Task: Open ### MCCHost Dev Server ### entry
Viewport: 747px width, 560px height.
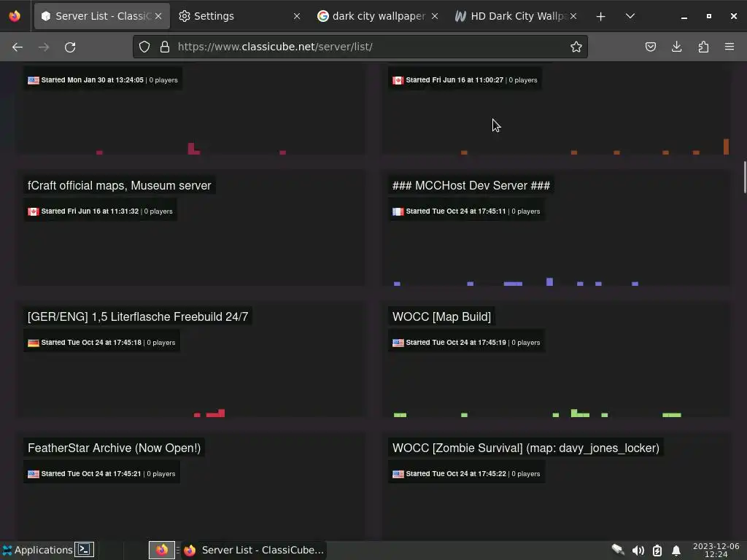Action: 471,185
